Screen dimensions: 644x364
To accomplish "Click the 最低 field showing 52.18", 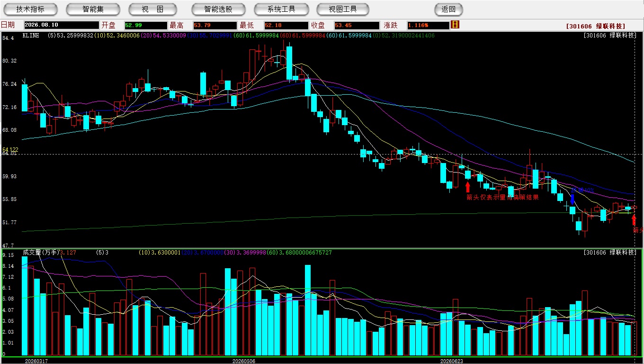I will [x=286, y=25].
